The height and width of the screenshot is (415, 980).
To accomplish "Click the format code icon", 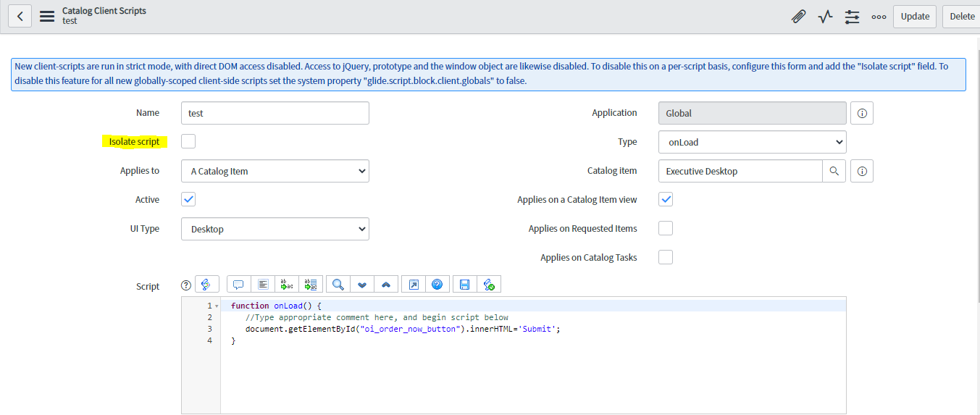I will [x=263, y=285].
